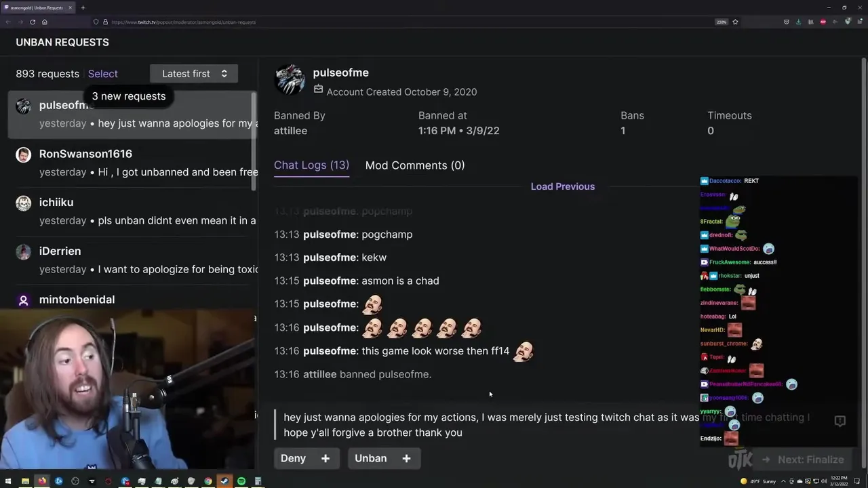Expand the Deny plus options

pos(325,458)
